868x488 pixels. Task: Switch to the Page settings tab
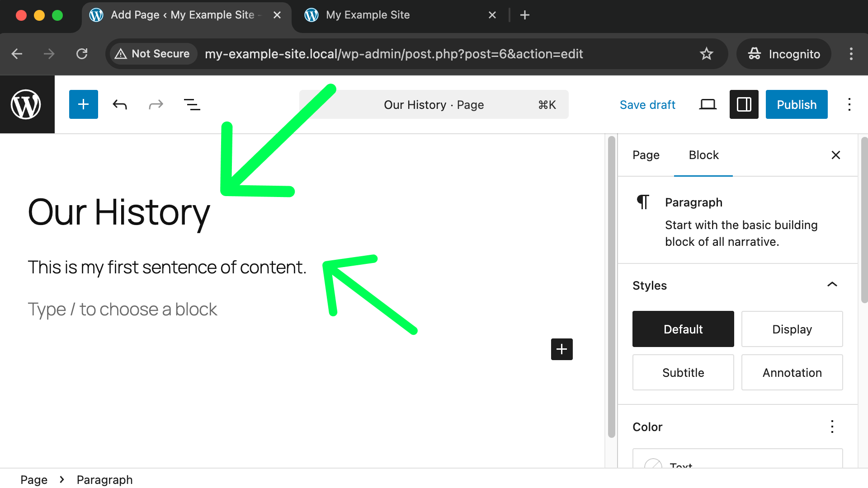click(x=646, y=155)
